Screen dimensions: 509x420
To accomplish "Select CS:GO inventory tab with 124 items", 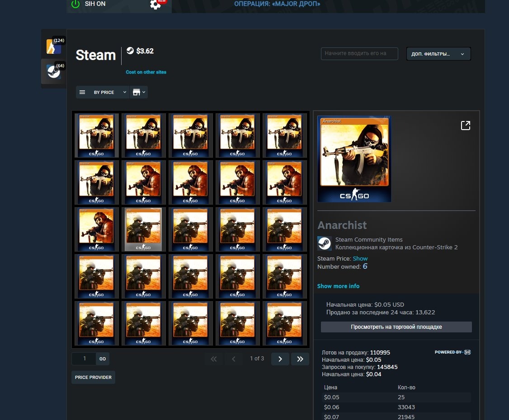I will [54, 46].
